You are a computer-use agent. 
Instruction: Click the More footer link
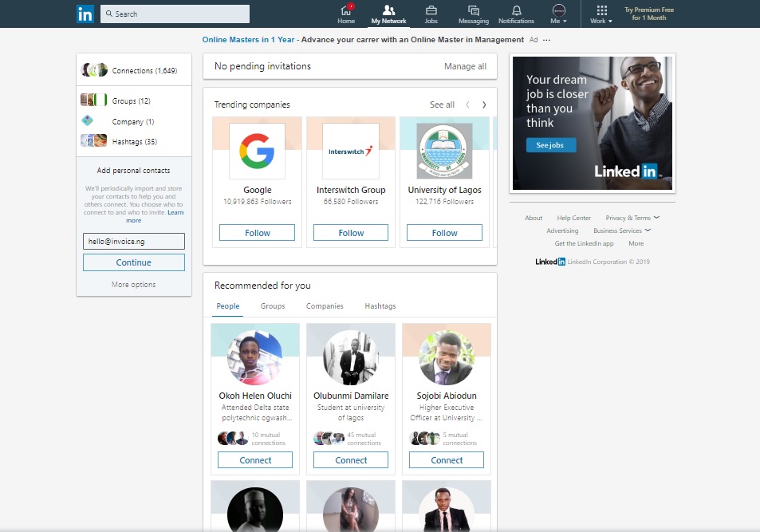pos(636,243)
